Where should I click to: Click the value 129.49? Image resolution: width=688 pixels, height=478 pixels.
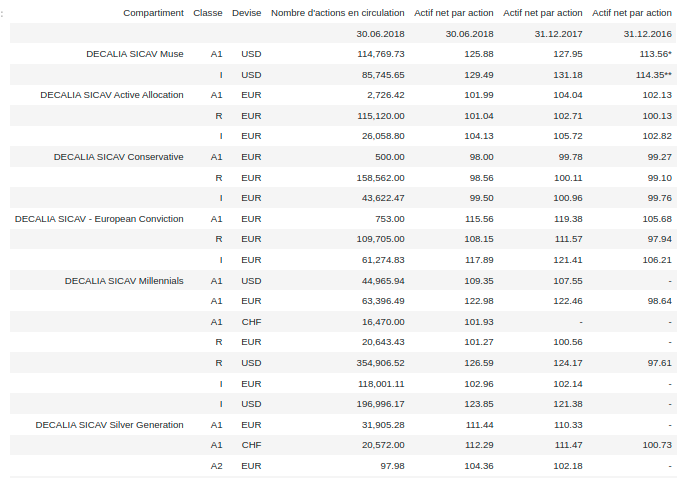point(479,75)
